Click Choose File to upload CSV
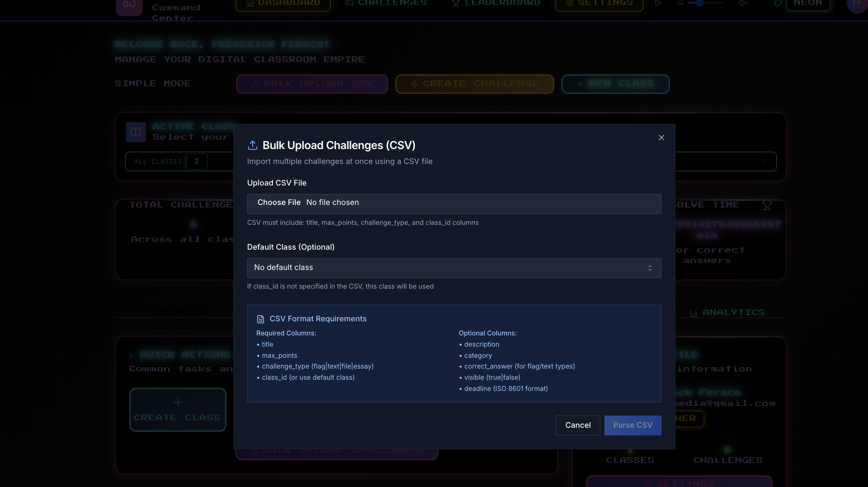The height and width of the screenshot is (487, 868). tap(279, 203)
